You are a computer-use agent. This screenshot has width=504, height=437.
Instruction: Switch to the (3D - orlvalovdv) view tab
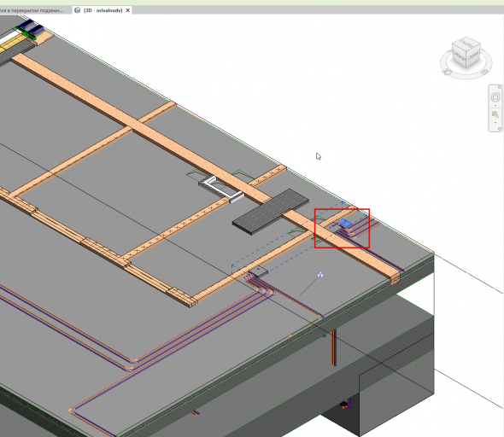point(103,10)
